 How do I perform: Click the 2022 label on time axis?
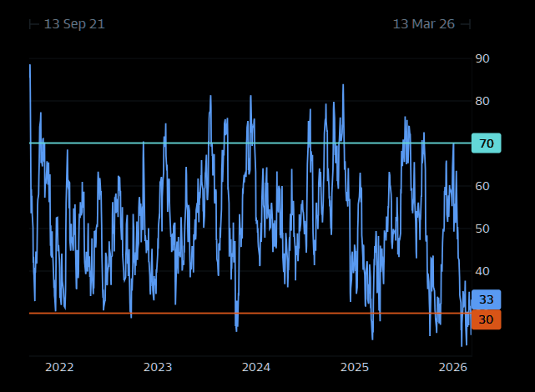tap(59, 367)
